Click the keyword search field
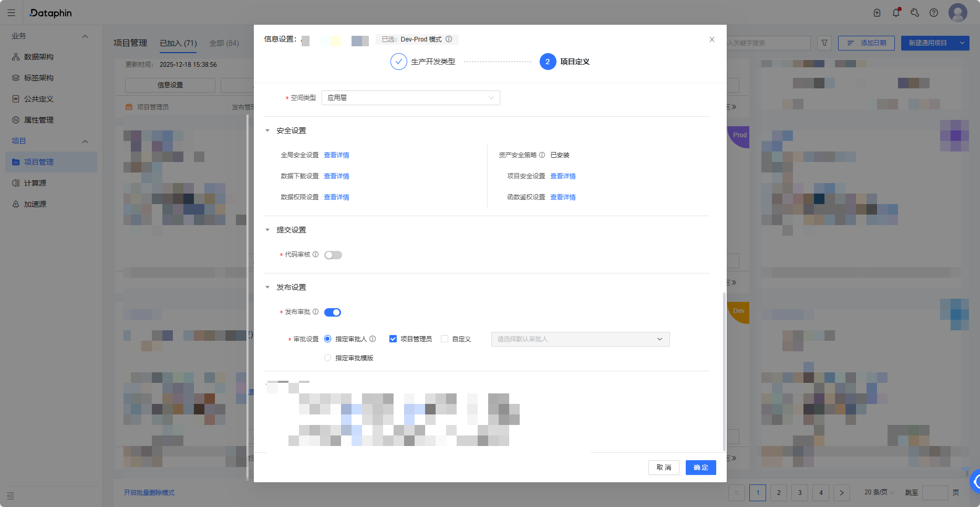This screenshot has height=507, width=980. coord(769,43)
